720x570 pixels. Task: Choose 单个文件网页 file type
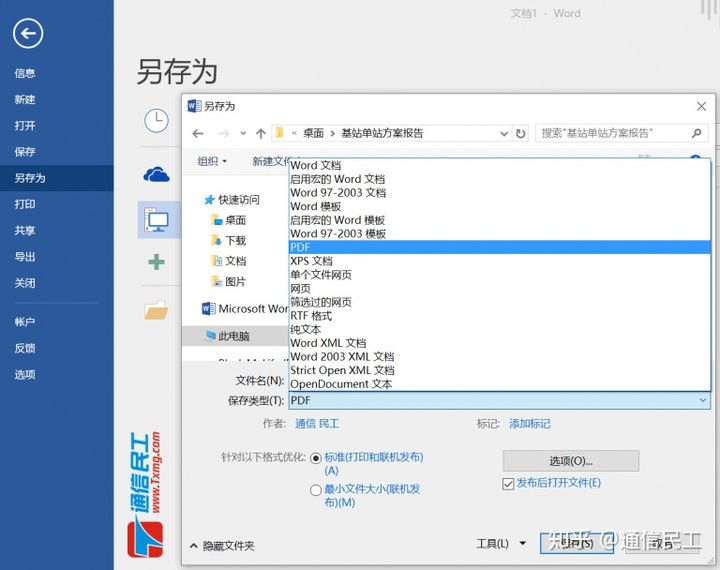click(500, 275)
